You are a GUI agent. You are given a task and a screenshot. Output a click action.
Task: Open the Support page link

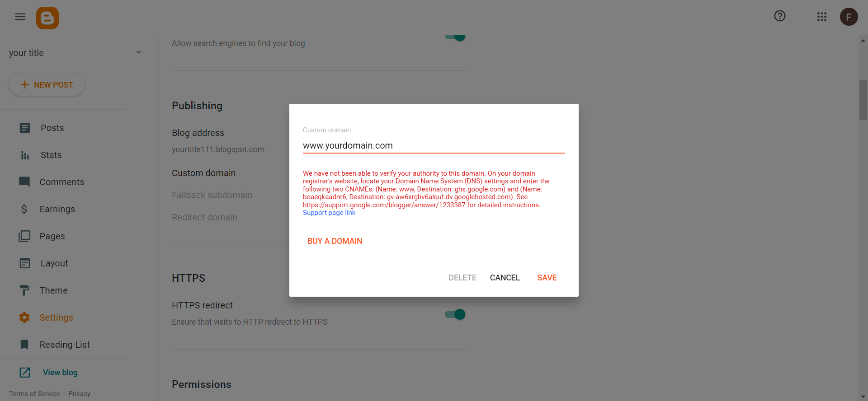click(x=329, y=213)
